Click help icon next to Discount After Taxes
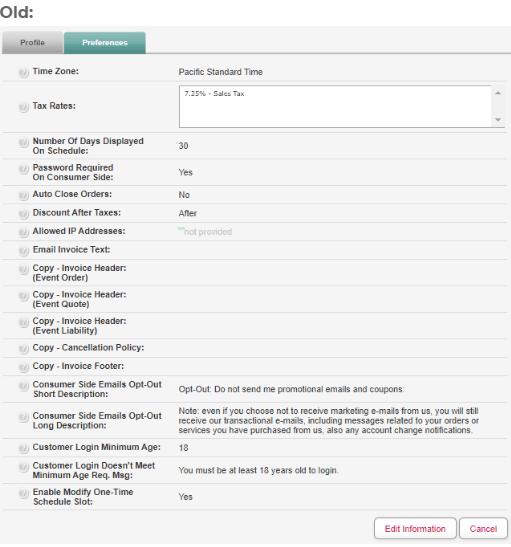511x547 pixels. (23, 213)
